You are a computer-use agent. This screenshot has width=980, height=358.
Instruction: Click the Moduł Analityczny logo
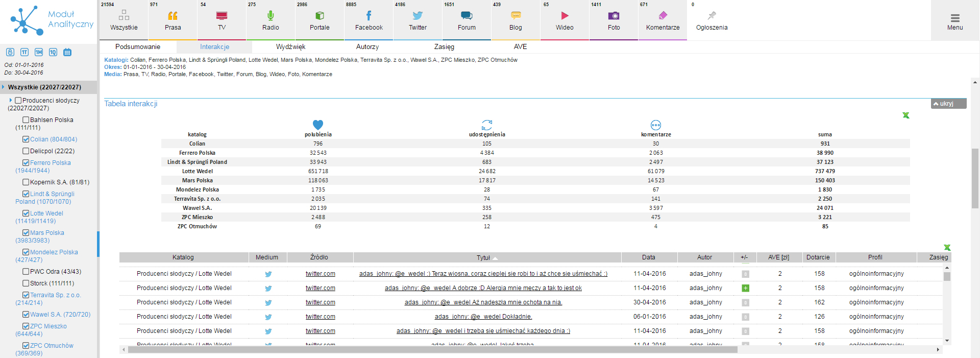click(x=51, y=20)
